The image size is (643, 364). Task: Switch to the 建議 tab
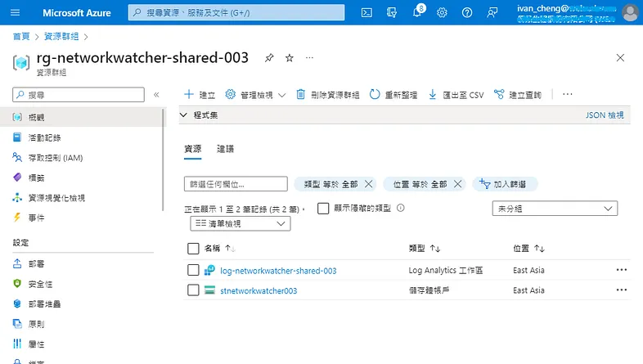[225, 149]
